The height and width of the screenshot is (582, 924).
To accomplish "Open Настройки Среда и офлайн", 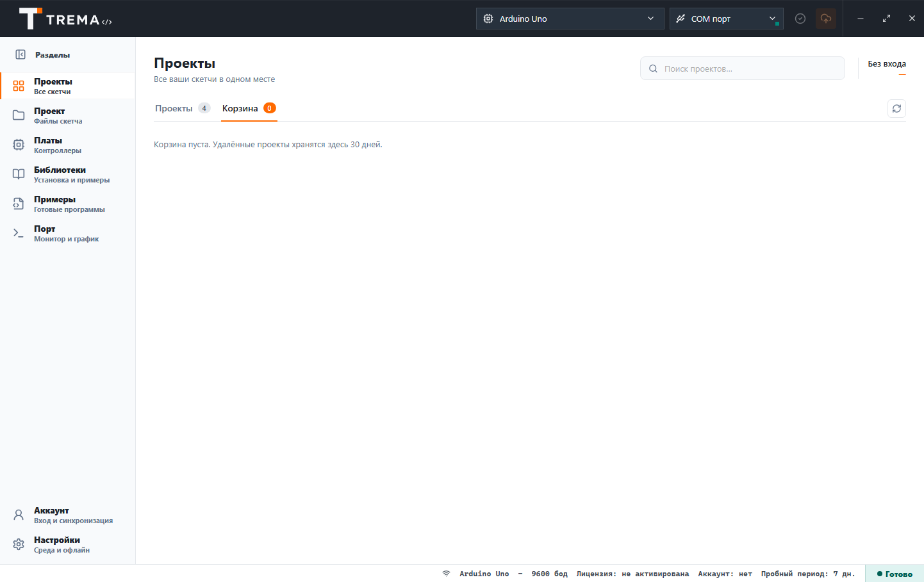I will coord(68,544).
